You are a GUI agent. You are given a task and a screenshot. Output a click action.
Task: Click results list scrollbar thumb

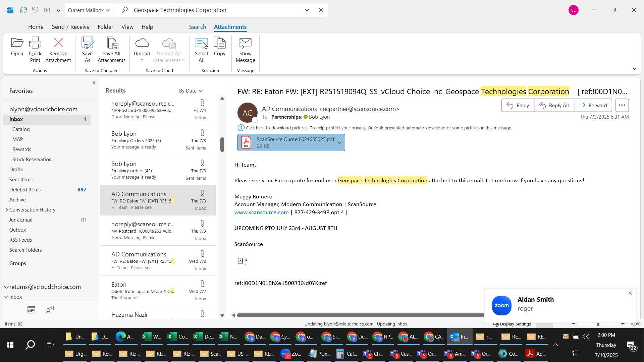pos(222,144)
